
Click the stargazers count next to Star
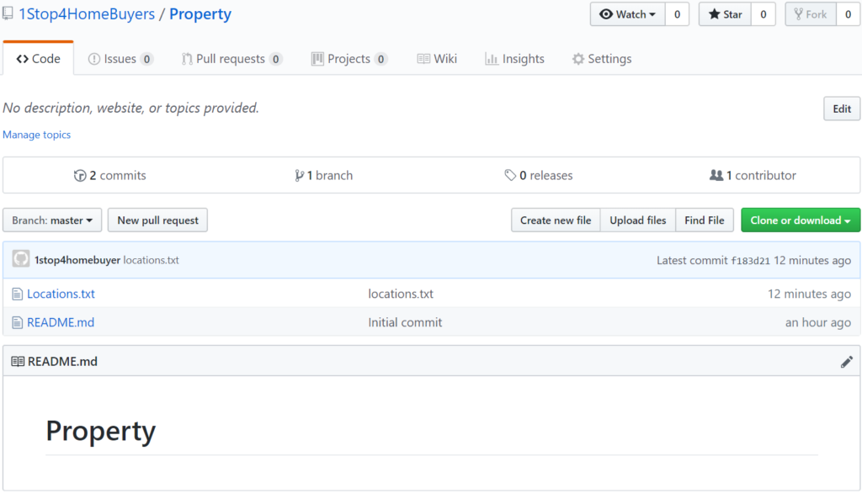763,14
